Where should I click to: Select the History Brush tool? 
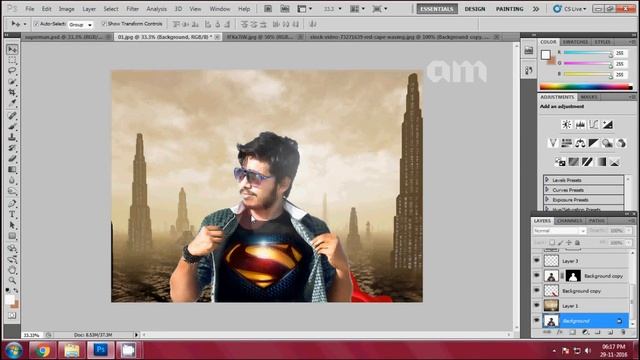click(12, 148)
